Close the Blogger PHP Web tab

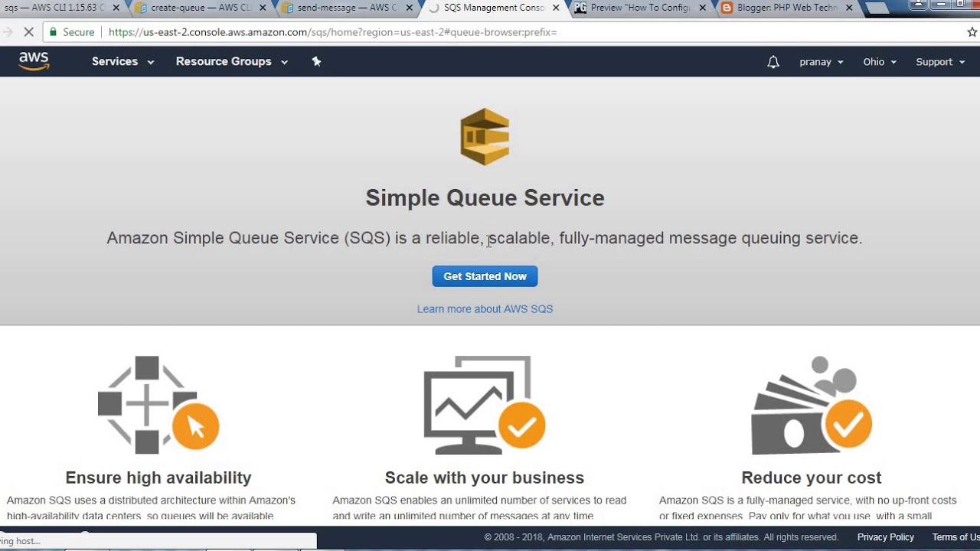tap(849, 8)
